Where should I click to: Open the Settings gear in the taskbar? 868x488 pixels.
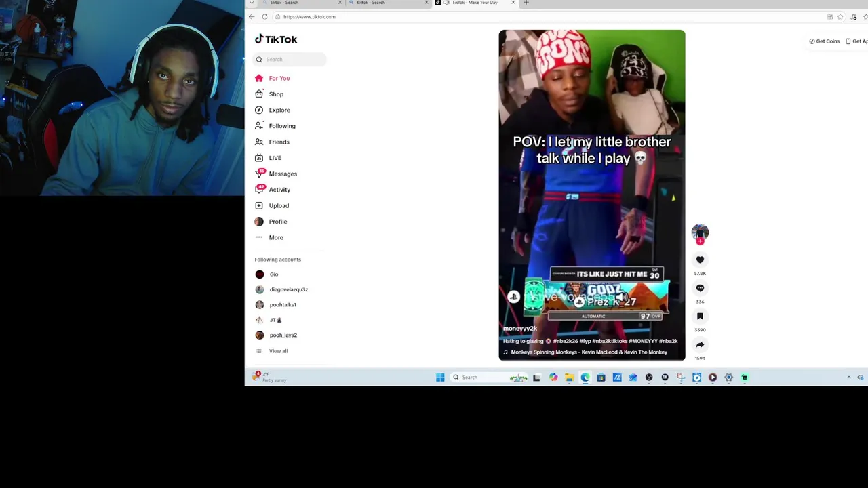[x=728, y=378]
